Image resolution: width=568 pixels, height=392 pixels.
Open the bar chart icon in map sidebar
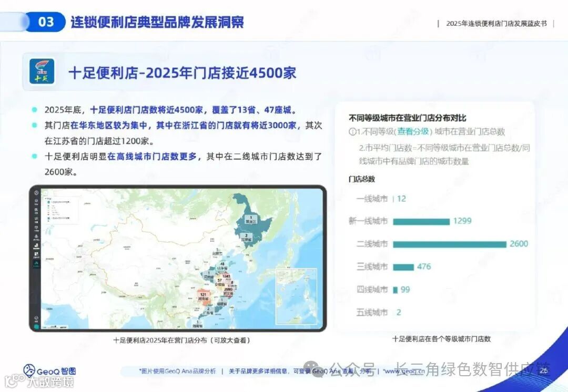36,246
